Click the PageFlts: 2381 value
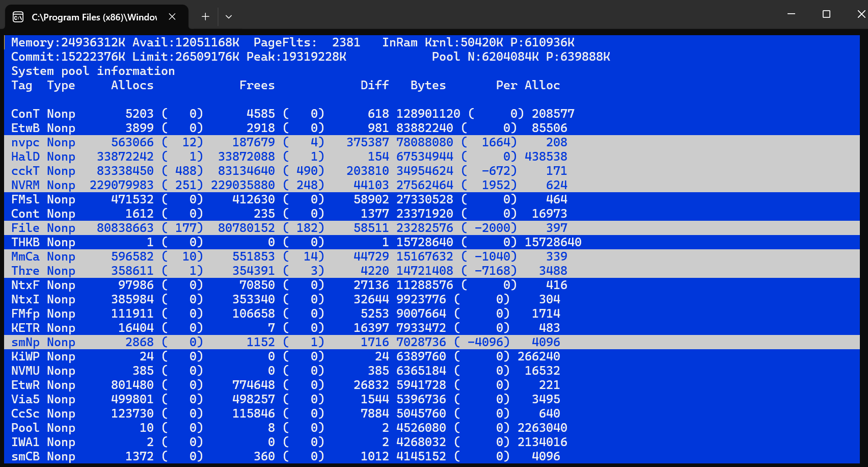This screenshot has width=868, height=467. (307, 42)
